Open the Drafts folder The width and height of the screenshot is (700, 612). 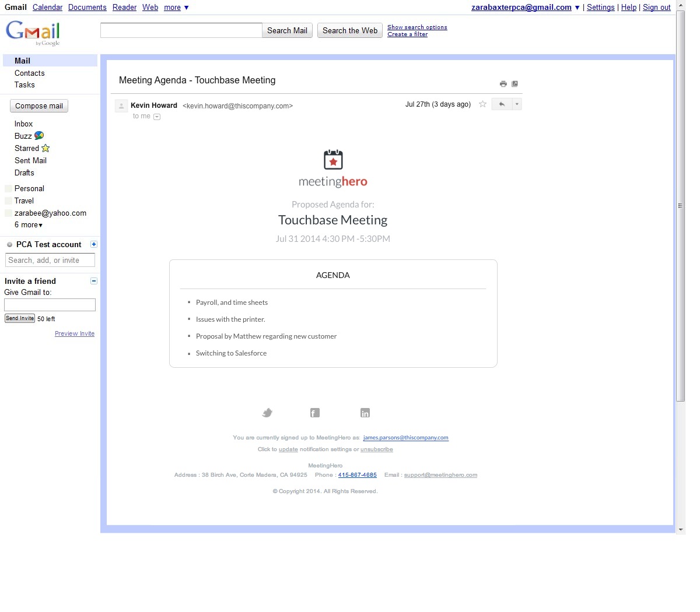tap(24, 173)
